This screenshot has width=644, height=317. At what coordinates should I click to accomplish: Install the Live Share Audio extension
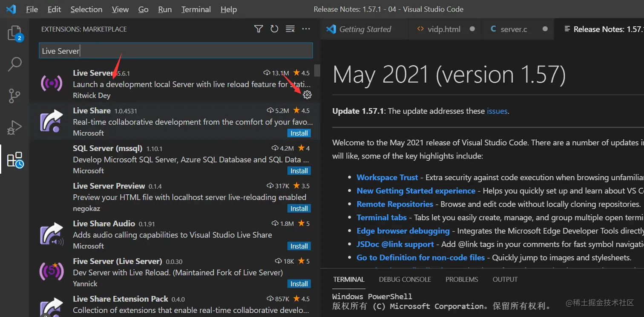pos(299,246)
